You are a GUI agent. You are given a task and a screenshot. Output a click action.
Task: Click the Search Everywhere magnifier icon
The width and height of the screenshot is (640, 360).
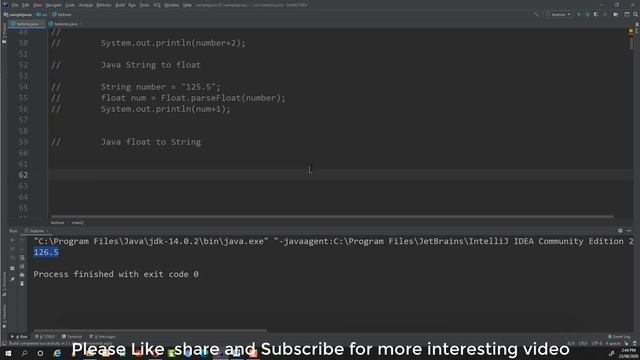pos(636,14)
